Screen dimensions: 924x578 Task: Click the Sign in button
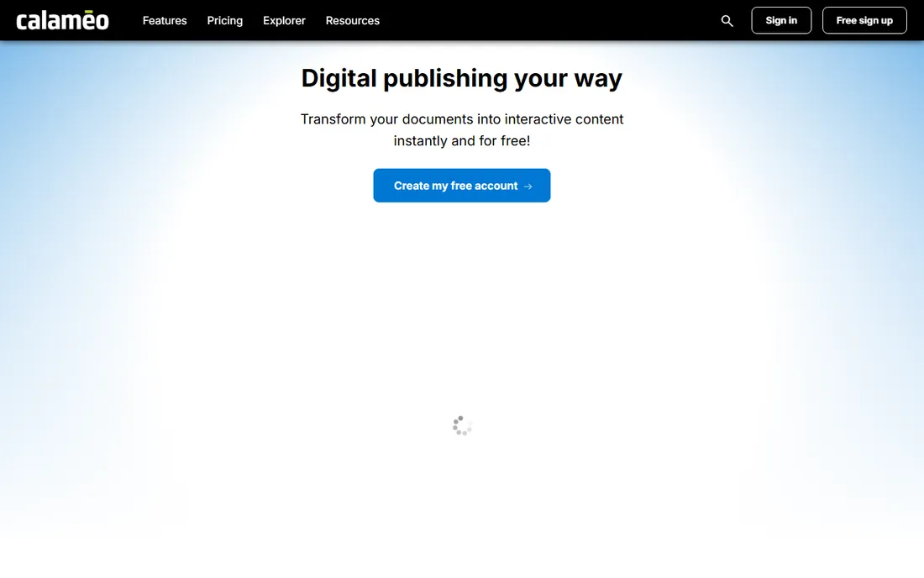[x=781, y=21]
